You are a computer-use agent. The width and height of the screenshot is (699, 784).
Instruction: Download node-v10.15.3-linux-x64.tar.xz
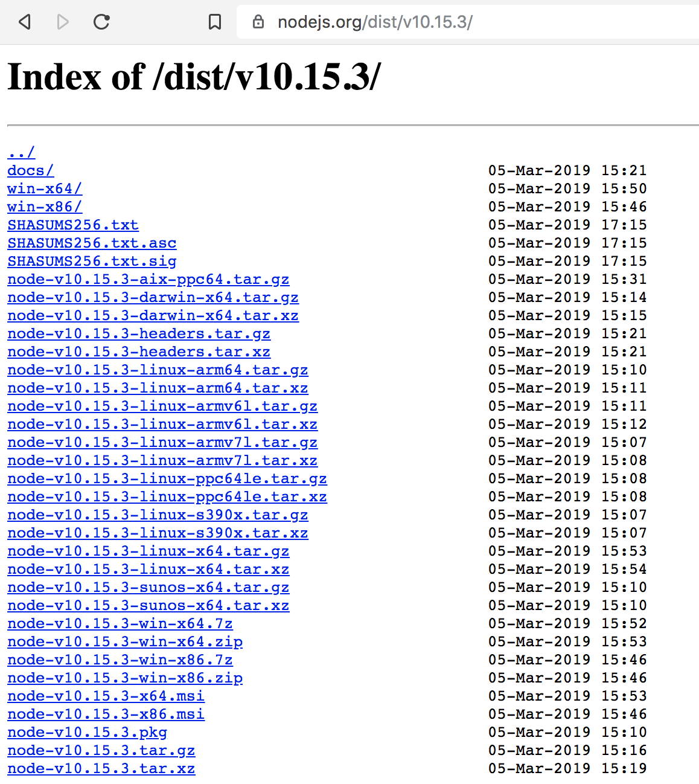[148, 569]
